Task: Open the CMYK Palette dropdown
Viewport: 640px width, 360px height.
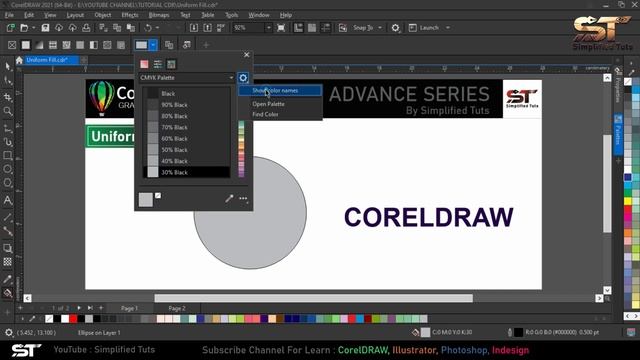Action: pyautogui.click(x=187, y=78)
